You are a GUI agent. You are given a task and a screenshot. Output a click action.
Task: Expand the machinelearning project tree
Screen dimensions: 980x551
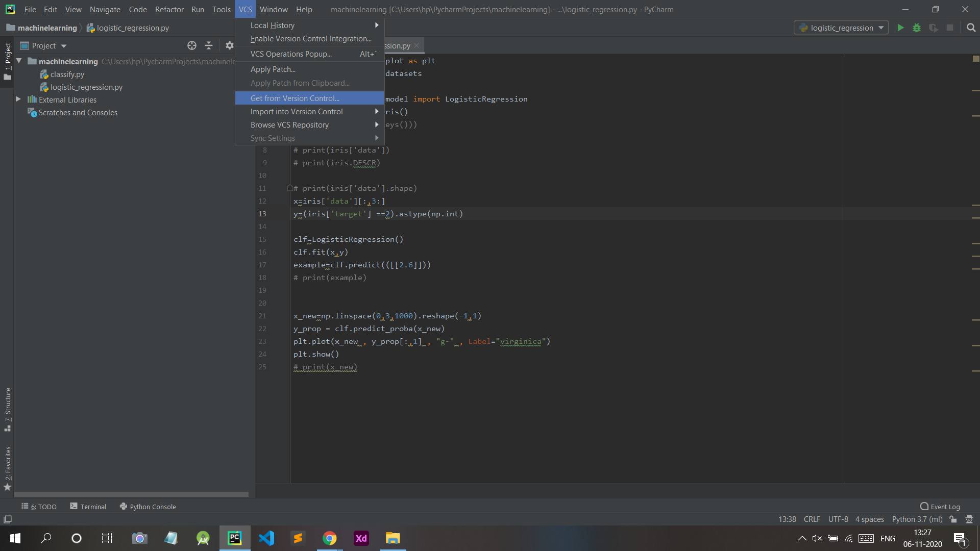click(x=18, y=61)
